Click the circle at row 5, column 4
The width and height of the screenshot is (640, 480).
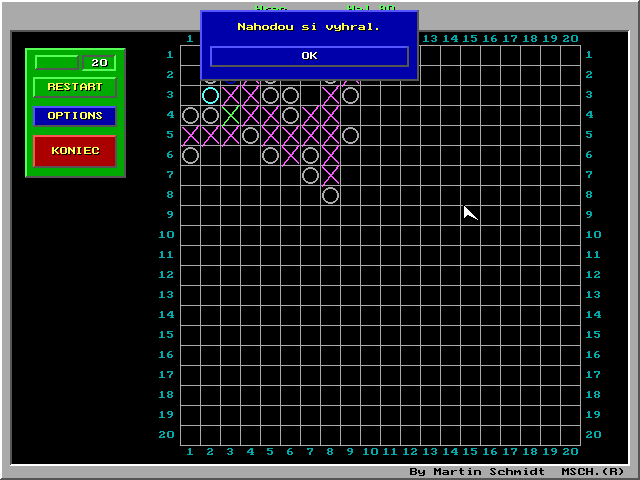[250, 135]
